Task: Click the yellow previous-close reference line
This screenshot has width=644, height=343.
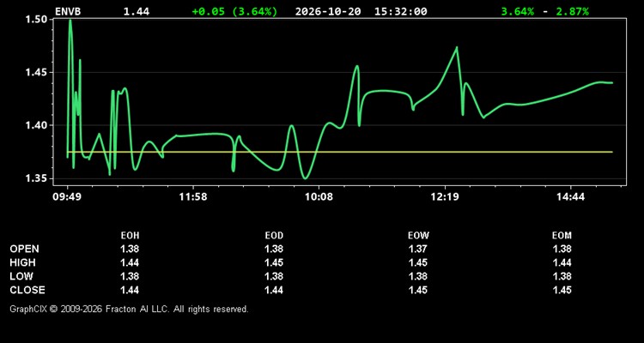Action: point(340,152)
